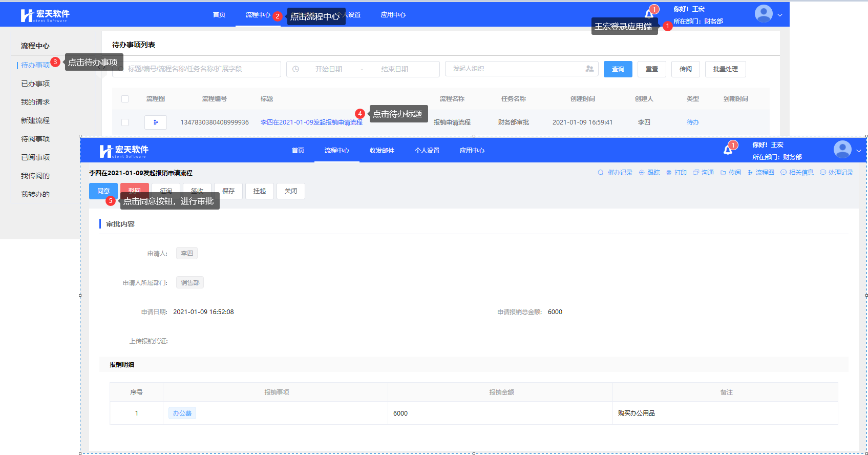This screenshot has height=455, width=868.
Task: View 处理记录 processing records
Action: tap(837, 173)
